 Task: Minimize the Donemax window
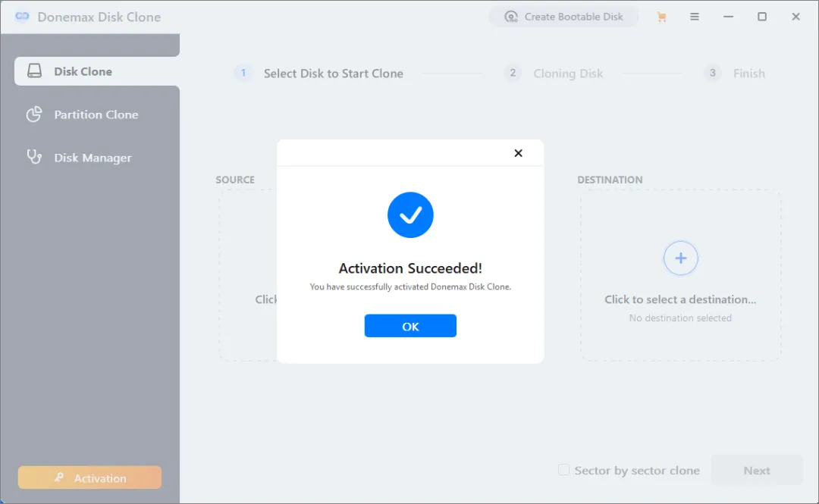tap(728, 17)
